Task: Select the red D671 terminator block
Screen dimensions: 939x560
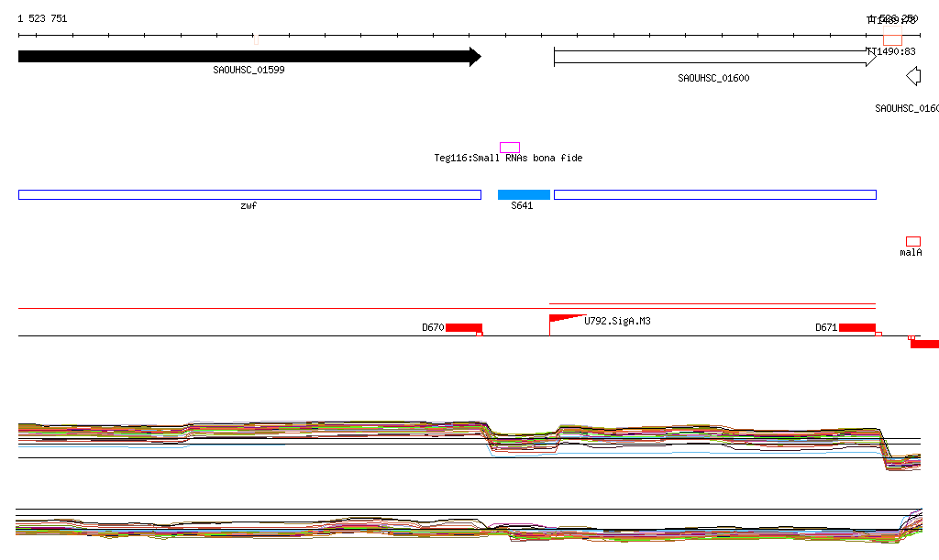Action: pos(857,328)
